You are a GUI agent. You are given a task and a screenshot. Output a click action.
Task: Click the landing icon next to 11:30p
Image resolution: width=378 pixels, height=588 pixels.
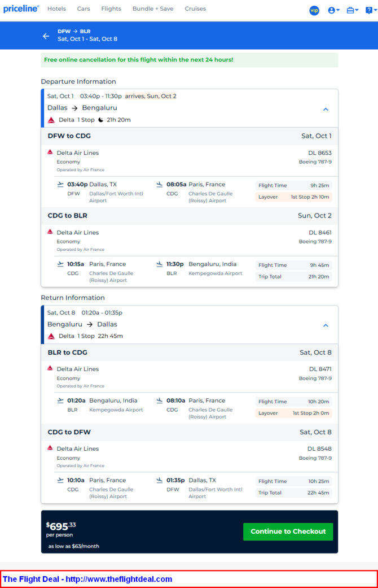[x=160, y=264]
